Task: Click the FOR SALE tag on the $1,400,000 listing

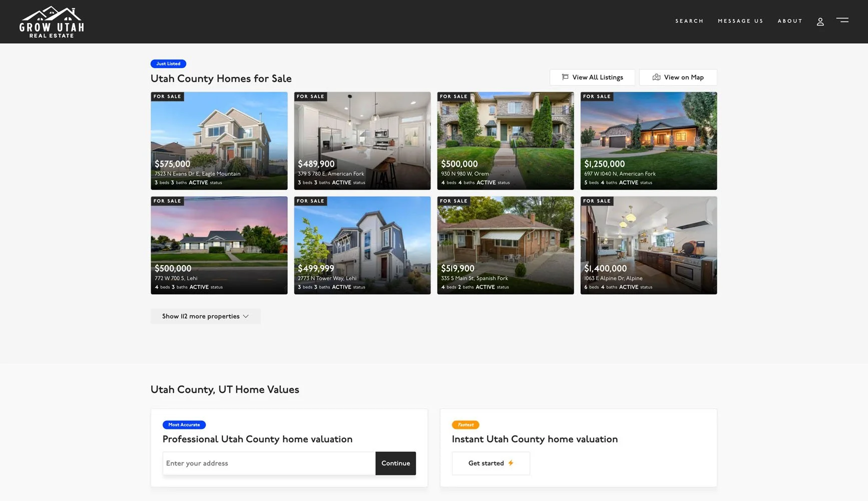Action: click(597, 201)
